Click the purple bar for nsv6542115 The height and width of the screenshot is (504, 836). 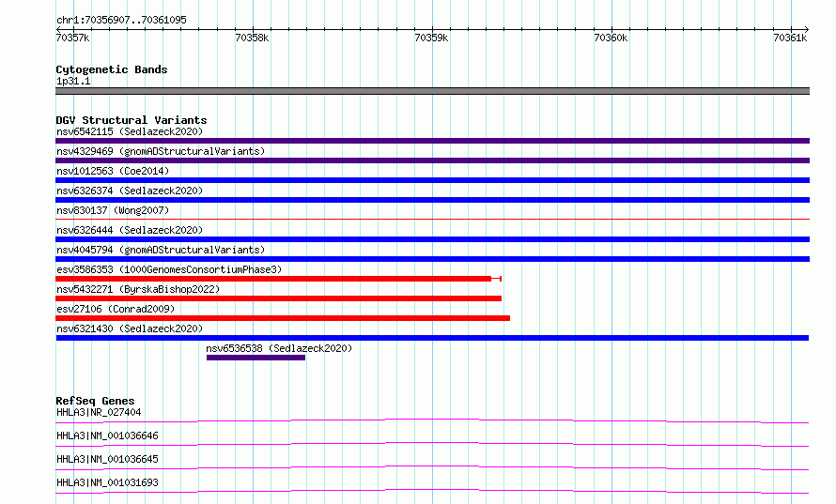pos(432,141)
